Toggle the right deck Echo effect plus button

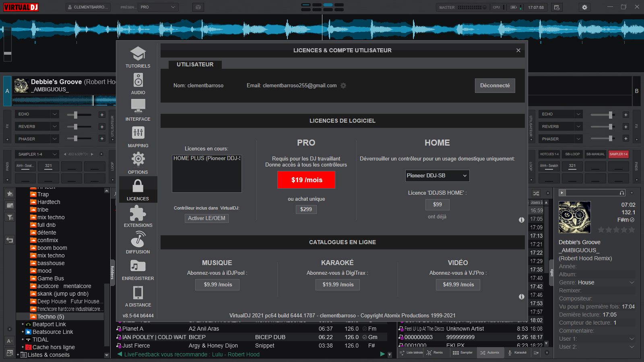click(x=625, y=115)
